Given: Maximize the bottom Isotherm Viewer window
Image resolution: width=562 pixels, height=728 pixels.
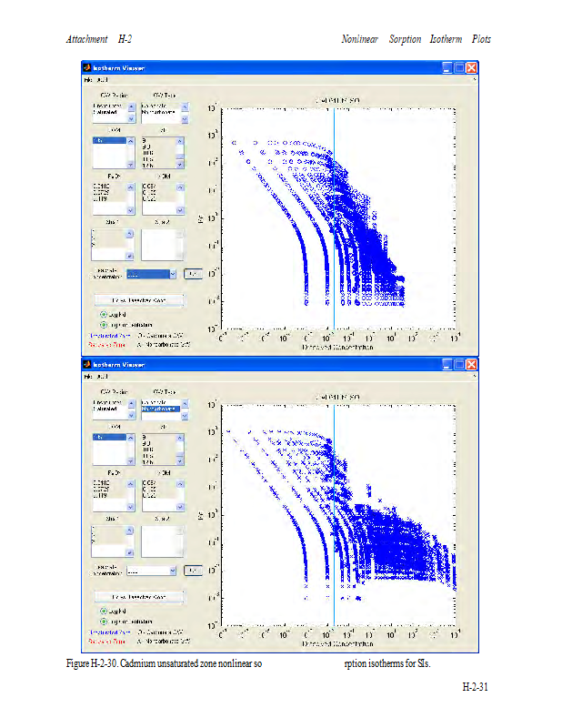Looking at the screenshot, I should click(x=460, y=364).
